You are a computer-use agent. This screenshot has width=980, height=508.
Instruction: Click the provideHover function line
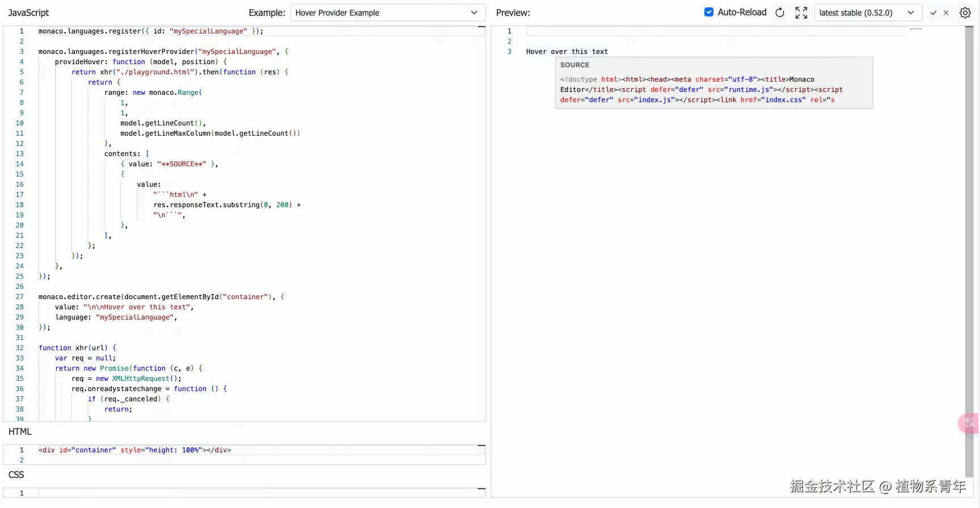[141, 62]
